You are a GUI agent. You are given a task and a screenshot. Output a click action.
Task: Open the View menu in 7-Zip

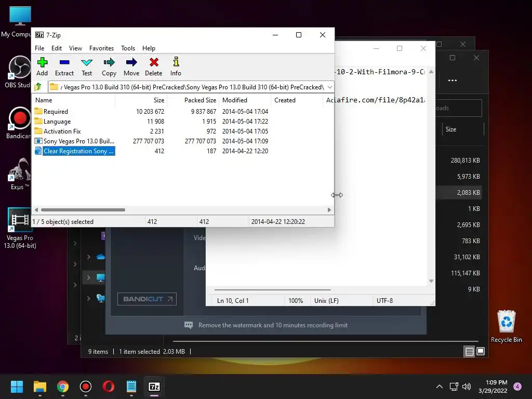coord(75,48)
